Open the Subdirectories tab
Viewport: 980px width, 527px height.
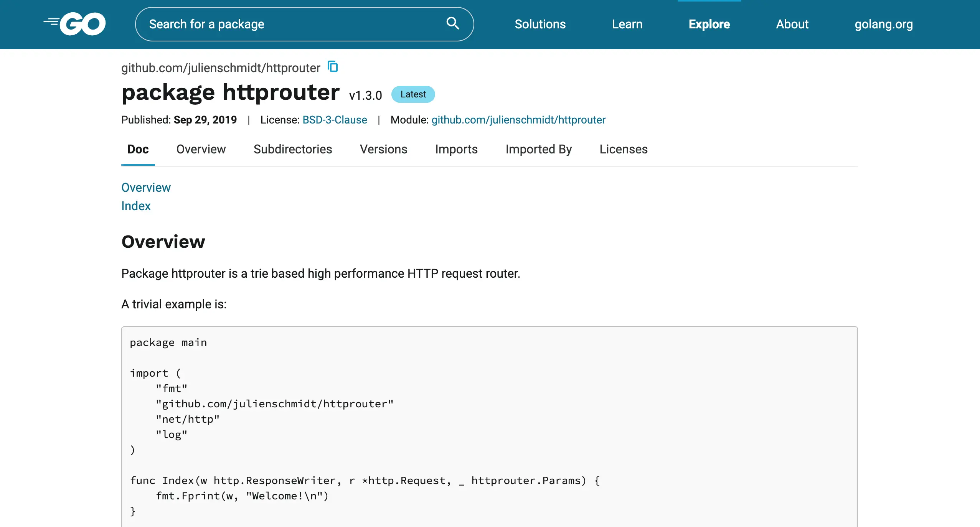click(292, 149)
